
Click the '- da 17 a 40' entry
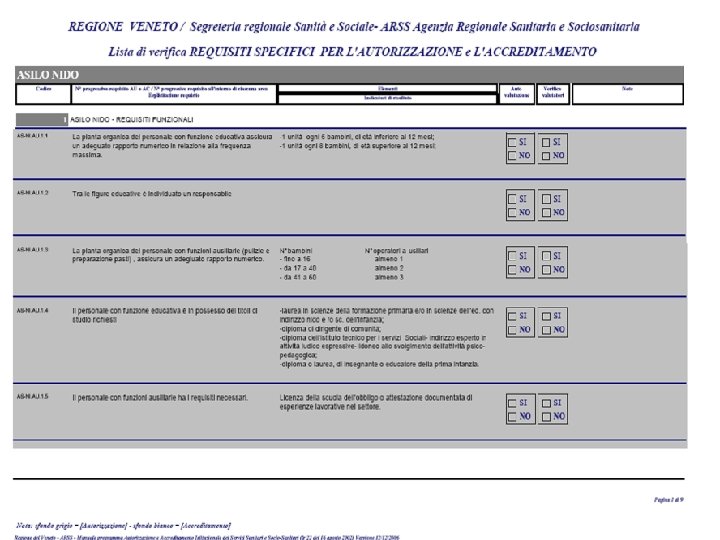(298, 268)
